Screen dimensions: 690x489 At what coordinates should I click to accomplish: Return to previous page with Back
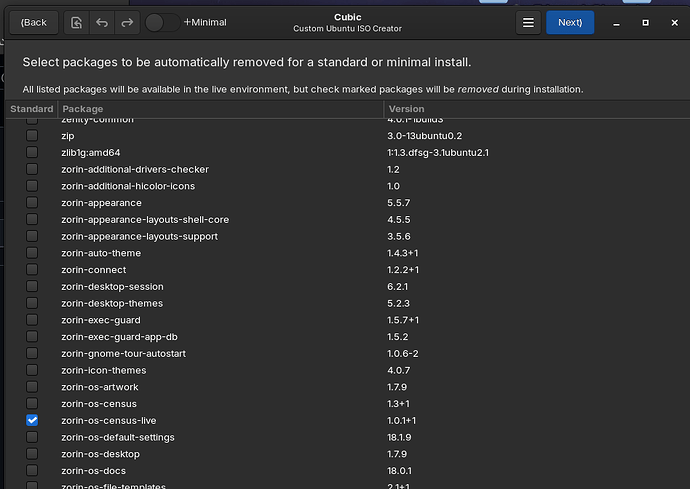coord(34,22)
